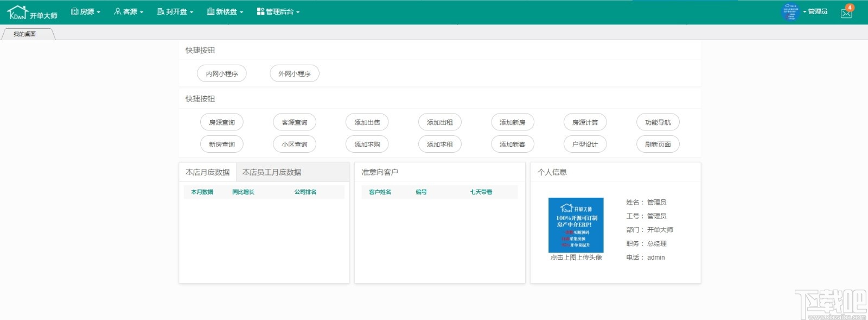Viewport: 868px width, 320px height.
Task: Open the 户型设计 button
Action: (x=585, y=145)
